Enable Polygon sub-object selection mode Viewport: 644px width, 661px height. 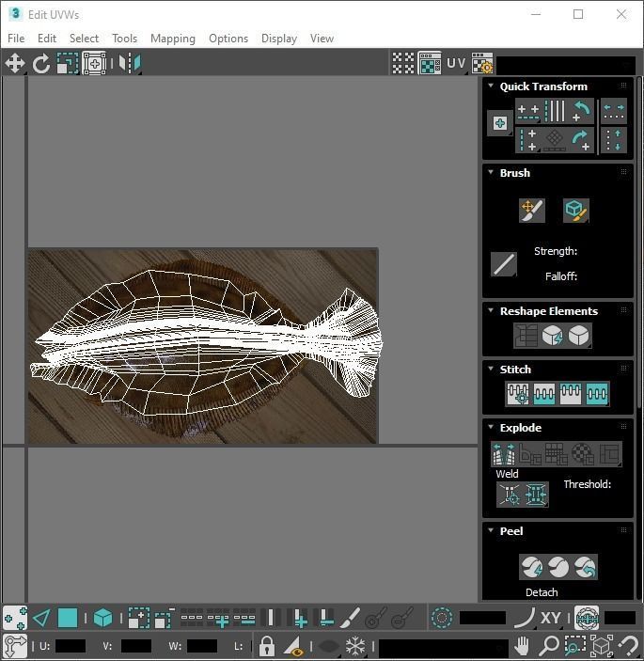click(68, 618)
